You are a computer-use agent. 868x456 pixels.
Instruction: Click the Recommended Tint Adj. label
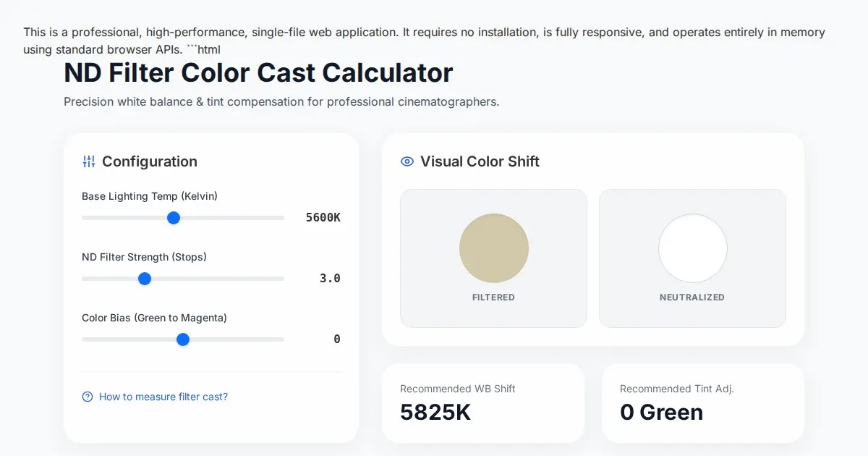tap(677, 389)
